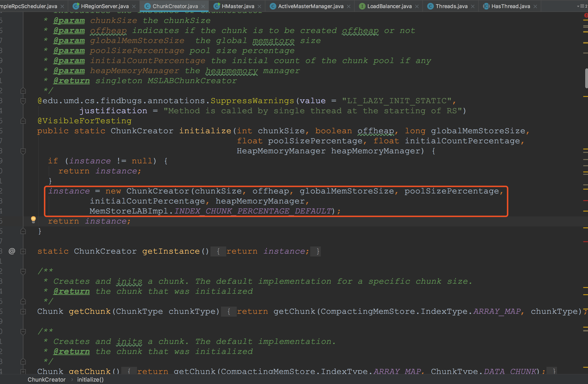Click the @ override gutter icon

(x=12, y=251)
